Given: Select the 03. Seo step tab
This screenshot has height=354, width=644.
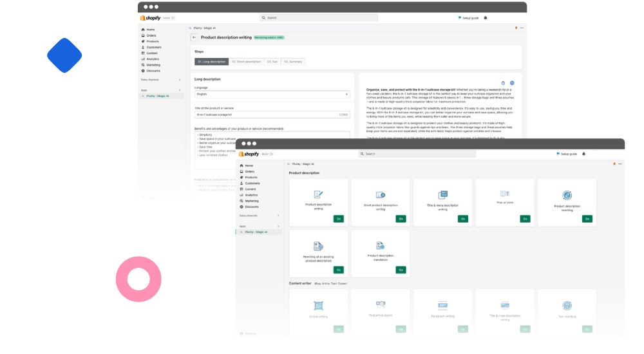Looking at the screenshot, I should 272,62.
